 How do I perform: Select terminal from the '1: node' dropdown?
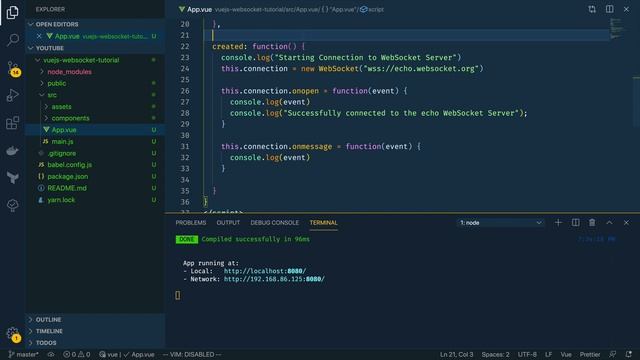[x=500, y=222]
